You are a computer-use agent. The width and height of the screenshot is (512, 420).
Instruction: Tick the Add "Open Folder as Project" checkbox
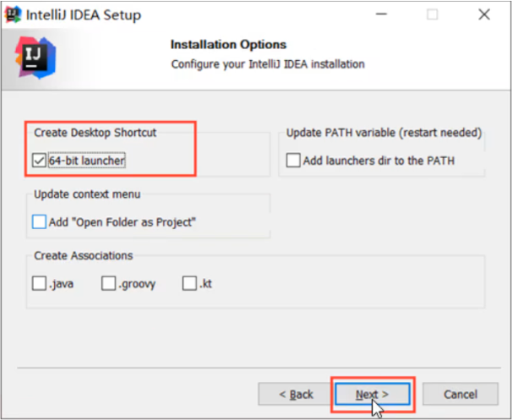click(x=39, y=222)
